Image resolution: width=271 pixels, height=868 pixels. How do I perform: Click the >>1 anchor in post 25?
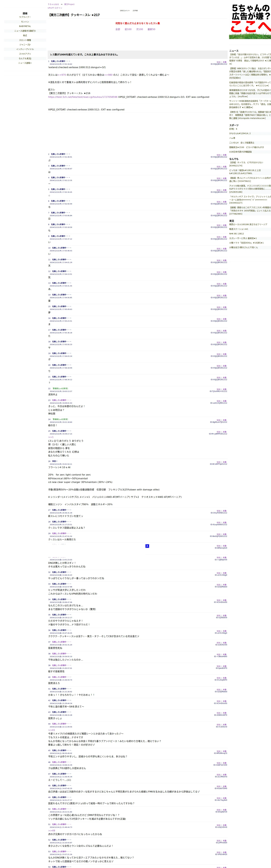point(51,437)
